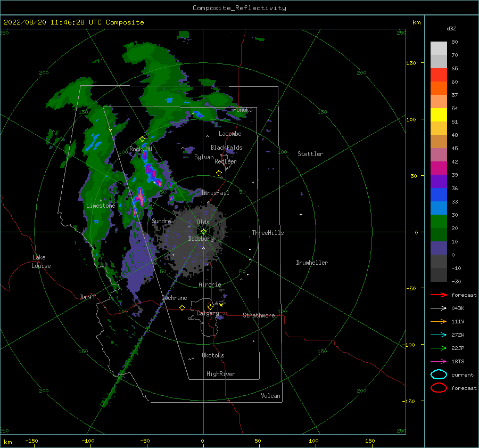Select the light gray 70–80 dBZ swatch

439,48
